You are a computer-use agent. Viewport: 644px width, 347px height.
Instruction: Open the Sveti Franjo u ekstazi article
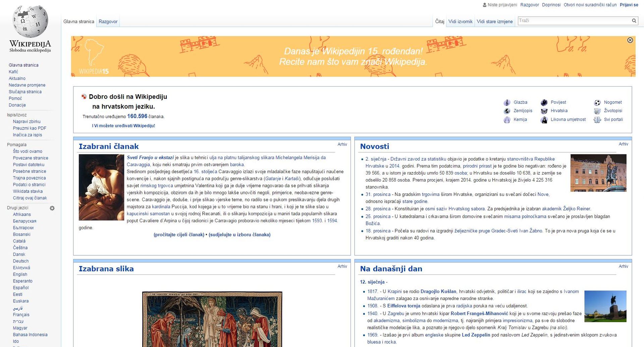[150, 157]
